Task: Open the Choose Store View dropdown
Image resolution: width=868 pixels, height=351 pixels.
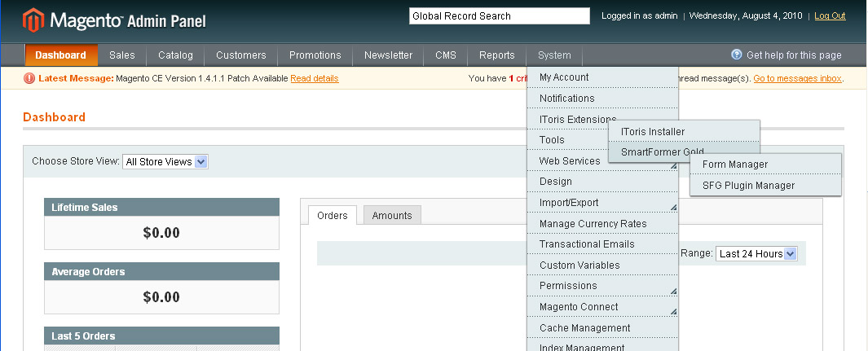Action: pyautogui.click(x=165, y=162)
